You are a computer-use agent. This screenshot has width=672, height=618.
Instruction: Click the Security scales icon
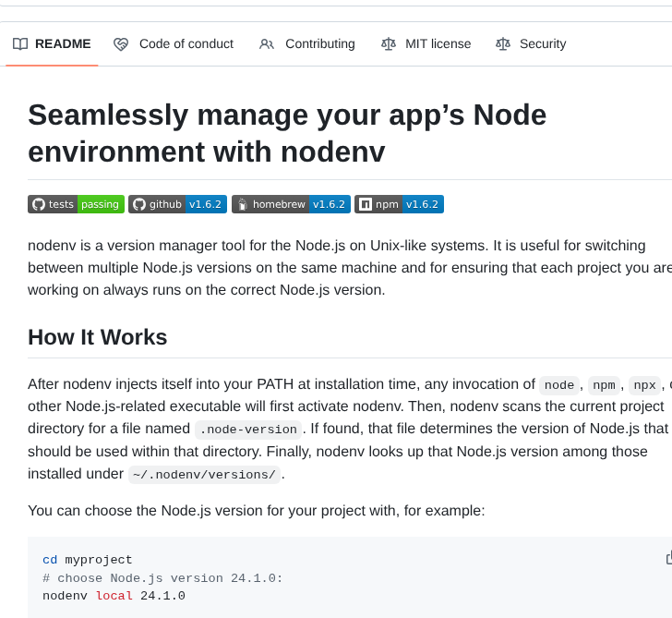[503, 43]
